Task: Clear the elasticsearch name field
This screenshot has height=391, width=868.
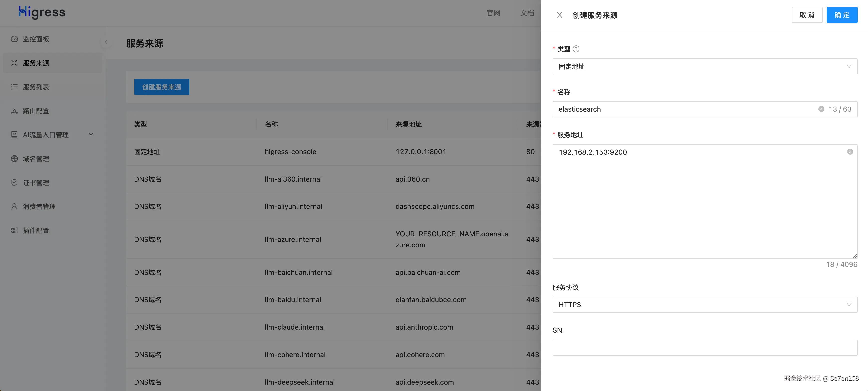Action: [x=821, y=109]
